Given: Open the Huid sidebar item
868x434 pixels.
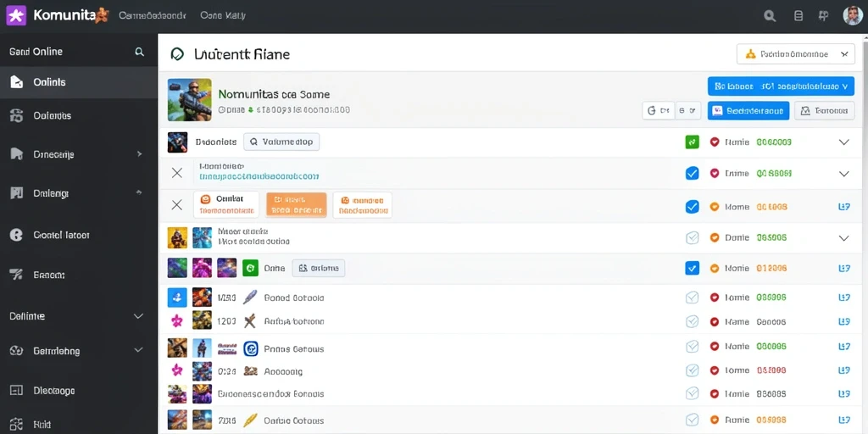Looking at the screenshot, I should pyautogui.click(x=79, y=425).
